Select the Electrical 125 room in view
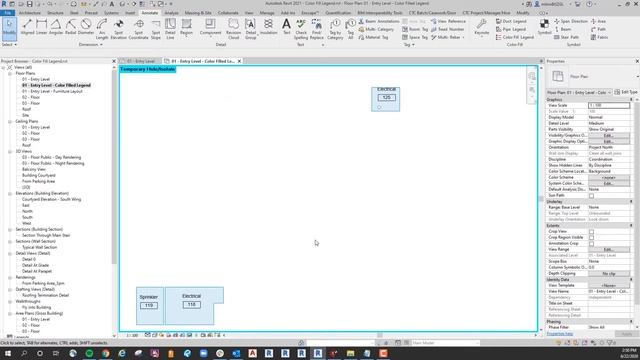This screenshot has height=360, width=640. click(386, 99)
